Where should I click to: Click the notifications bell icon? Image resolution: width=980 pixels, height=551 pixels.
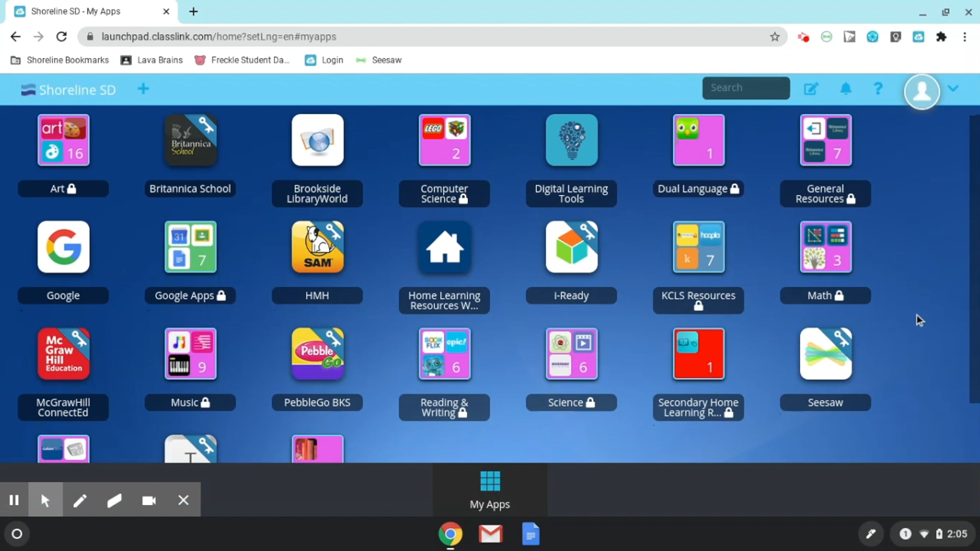(846, 89)
